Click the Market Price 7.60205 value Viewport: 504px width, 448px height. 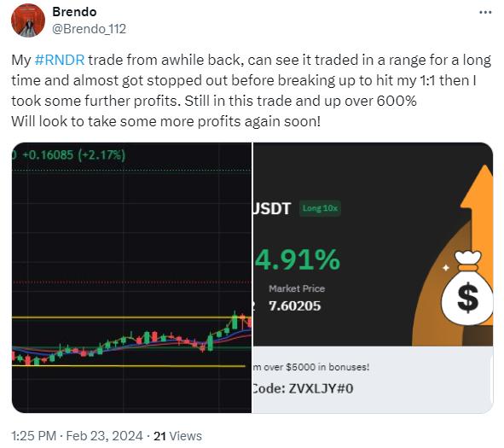(295, 305)
